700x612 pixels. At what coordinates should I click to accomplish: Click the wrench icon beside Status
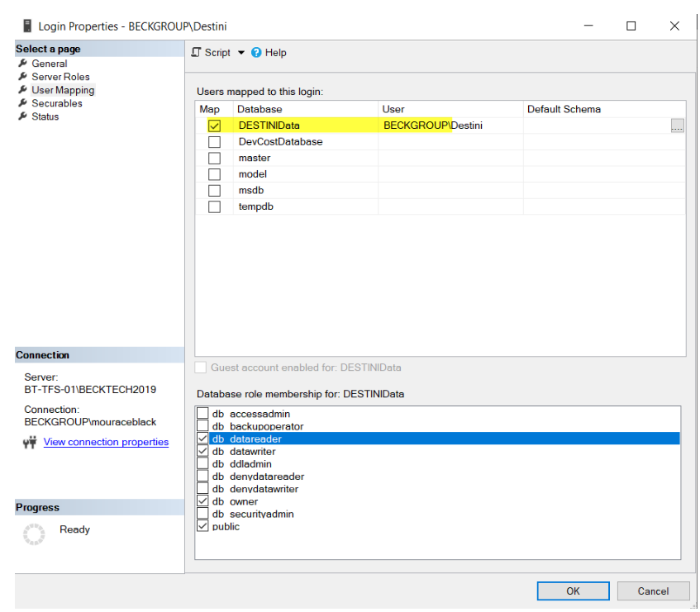(23, 116)
